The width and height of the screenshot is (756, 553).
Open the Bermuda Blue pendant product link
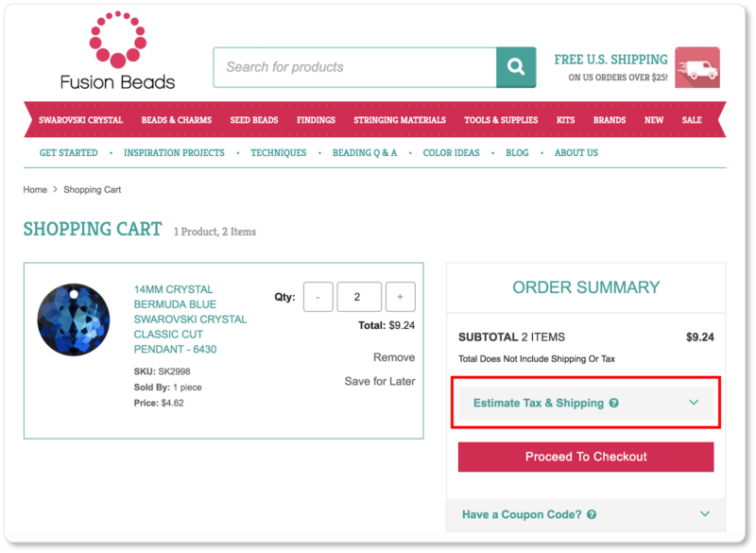coord(190,320)
